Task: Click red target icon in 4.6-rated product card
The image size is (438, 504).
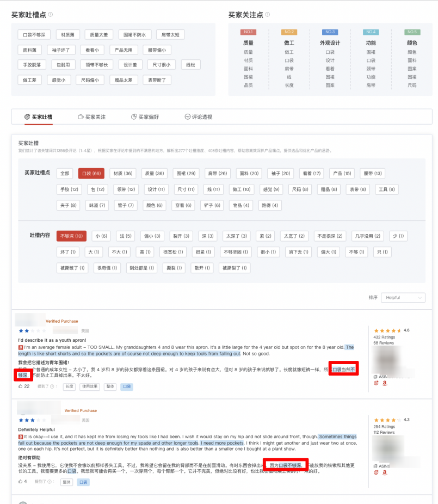Action: [x=375, y=383]
